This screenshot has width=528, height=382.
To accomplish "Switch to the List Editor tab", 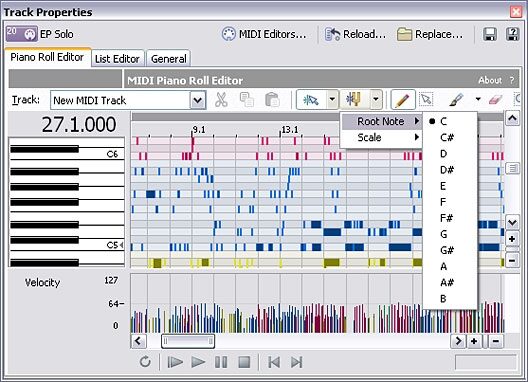I will coord(117,59).
